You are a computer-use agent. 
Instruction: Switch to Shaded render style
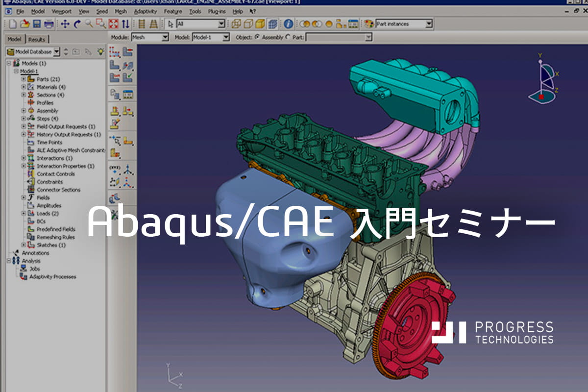pyautogui.click(x=260, y=24)
